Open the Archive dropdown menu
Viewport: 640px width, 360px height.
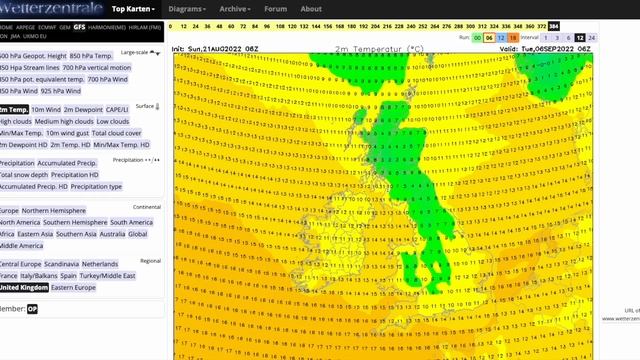pyautogui.click(x=235, y=9)
